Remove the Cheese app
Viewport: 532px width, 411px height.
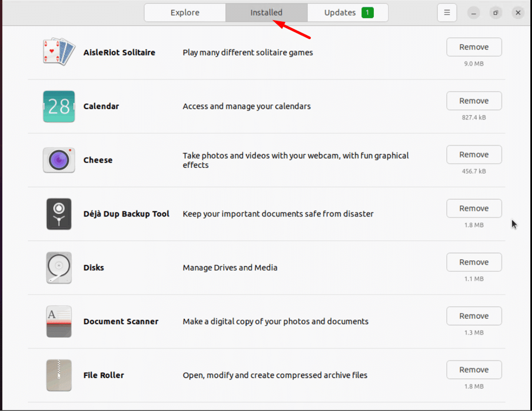click(x=474, y=155)
